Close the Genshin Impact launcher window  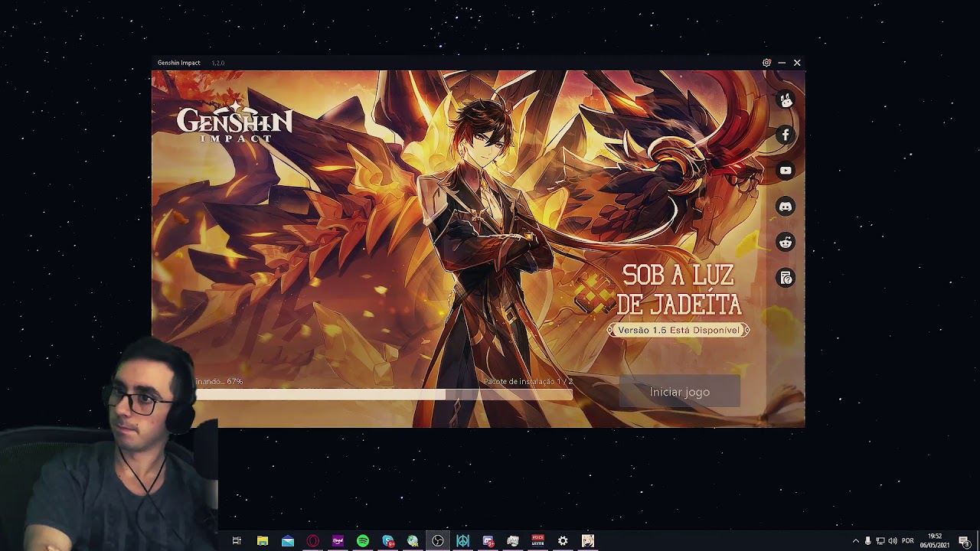pos(797,63)
